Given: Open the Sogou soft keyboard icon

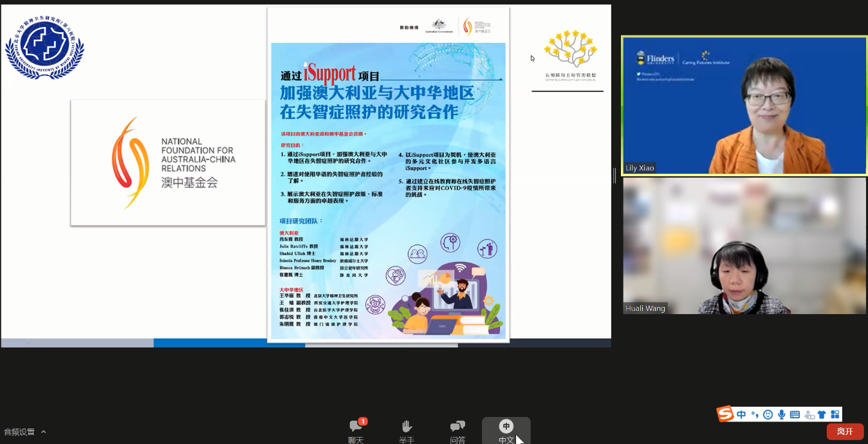Looking at the screenshot, I should (x=795, y=414).
